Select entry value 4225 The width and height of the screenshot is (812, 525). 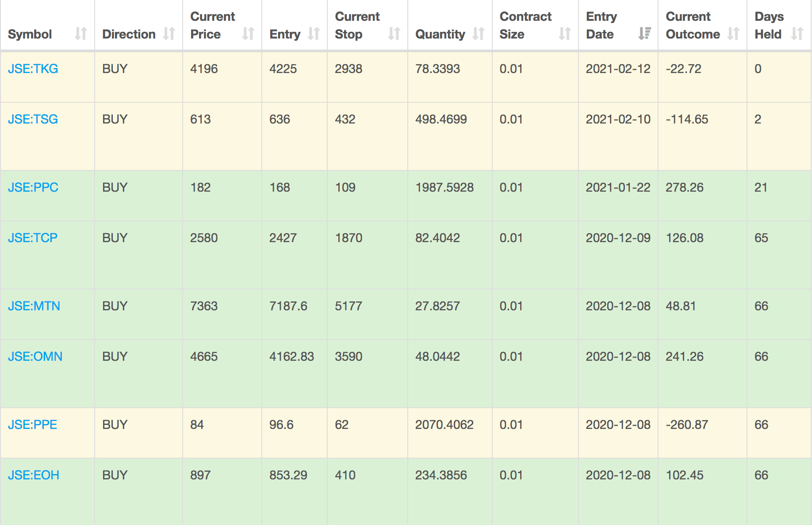[x=283, y=69]
